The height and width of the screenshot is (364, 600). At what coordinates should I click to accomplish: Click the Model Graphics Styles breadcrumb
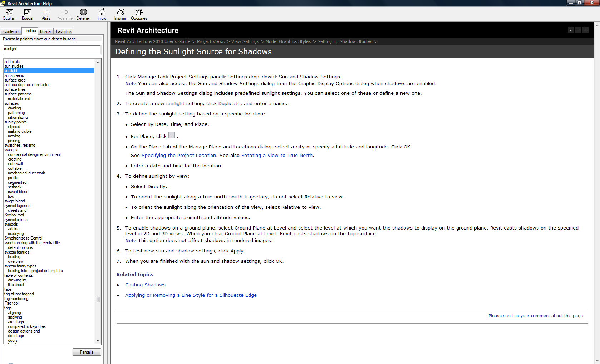point(288,41)
